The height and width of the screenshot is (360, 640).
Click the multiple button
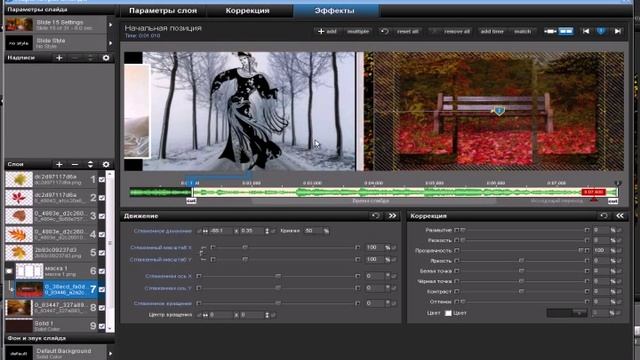click(358, 31)
